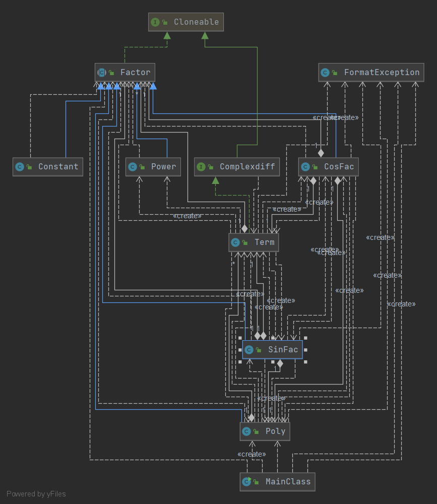
Task: Click the green lock icon on Term
Action: 245,242
